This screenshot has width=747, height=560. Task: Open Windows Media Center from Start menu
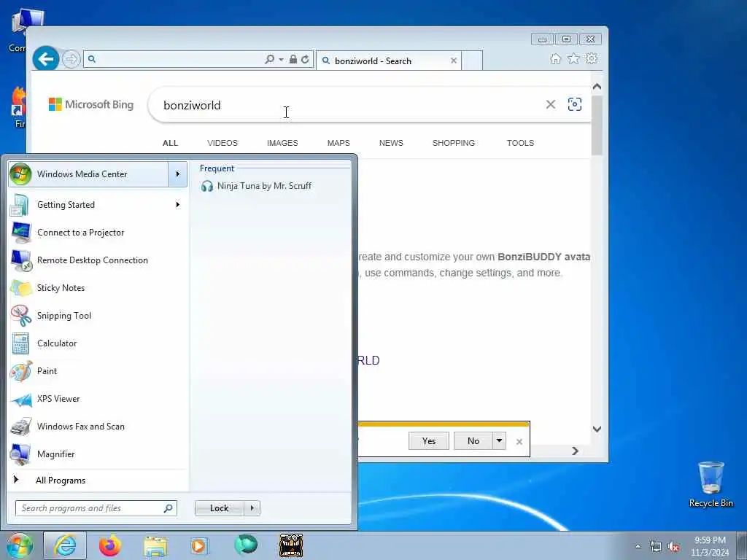[88, 174]
